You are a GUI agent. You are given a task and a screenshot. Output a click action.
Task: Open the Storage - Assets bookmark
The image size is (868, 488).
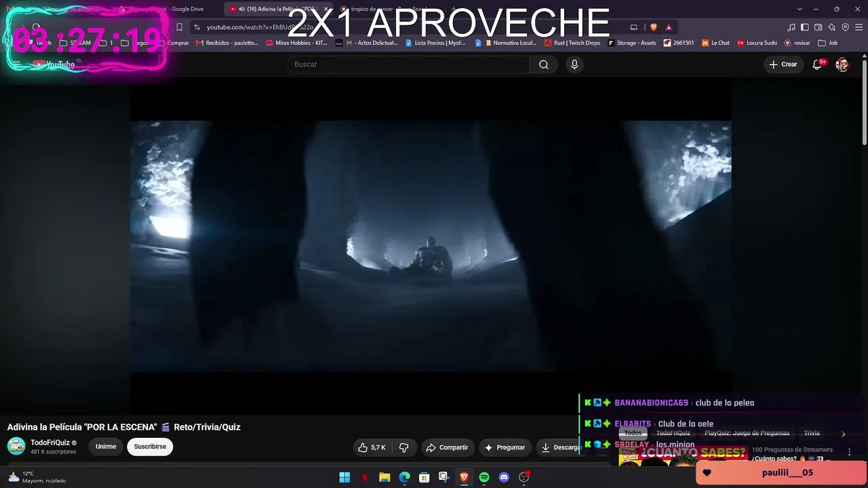point(632,43)
